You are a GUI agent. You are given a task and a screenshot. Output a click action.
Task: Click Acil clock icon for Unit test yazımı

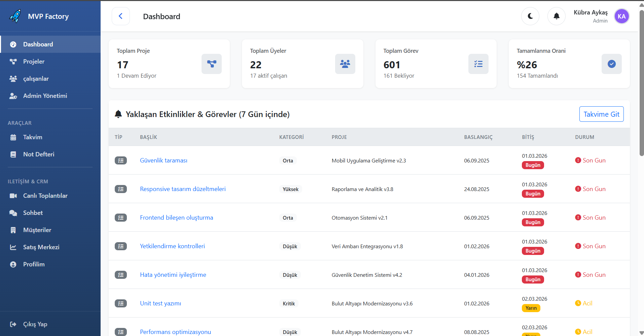[x=578, y=303]
